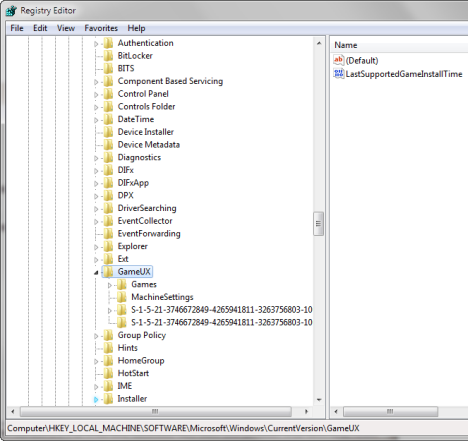The image size is (468, 441).
Task: Expand the Games subkey
Action: [110, 285]
